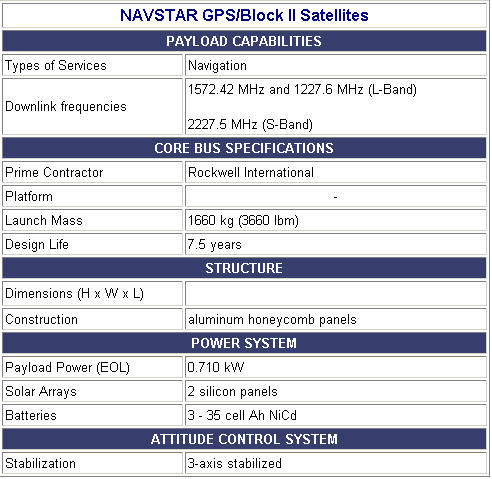Click the Rockwell International contractor cell
This screenshot has width=492, height=479.
click(335, 172)
